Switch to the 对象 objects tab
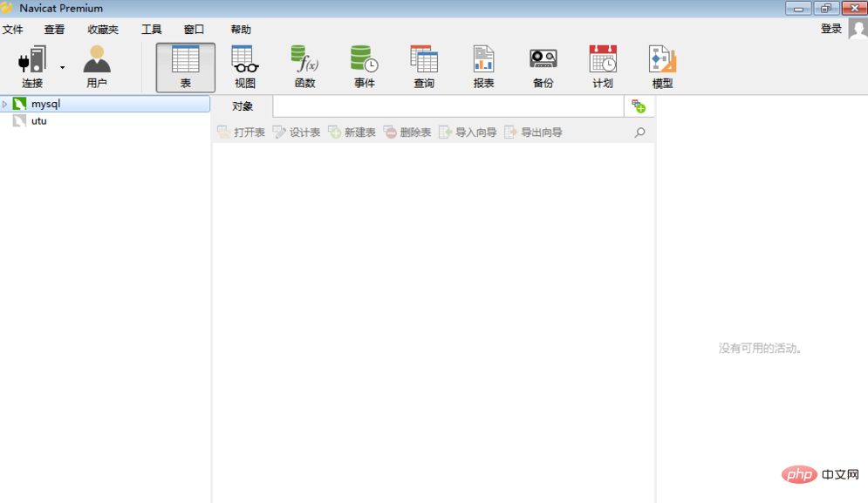This screenshot has height=503, width=868. (243, 106)
